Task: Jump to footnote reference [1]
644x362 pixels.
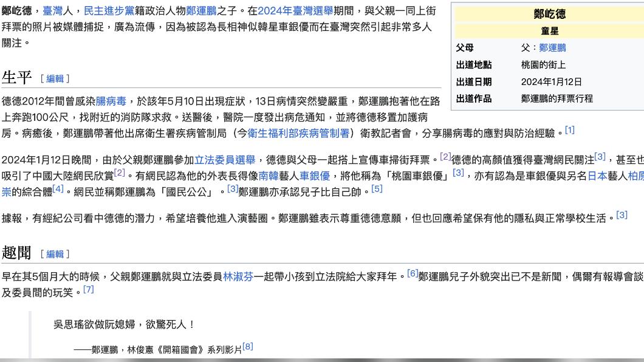Action: point(569,130)
